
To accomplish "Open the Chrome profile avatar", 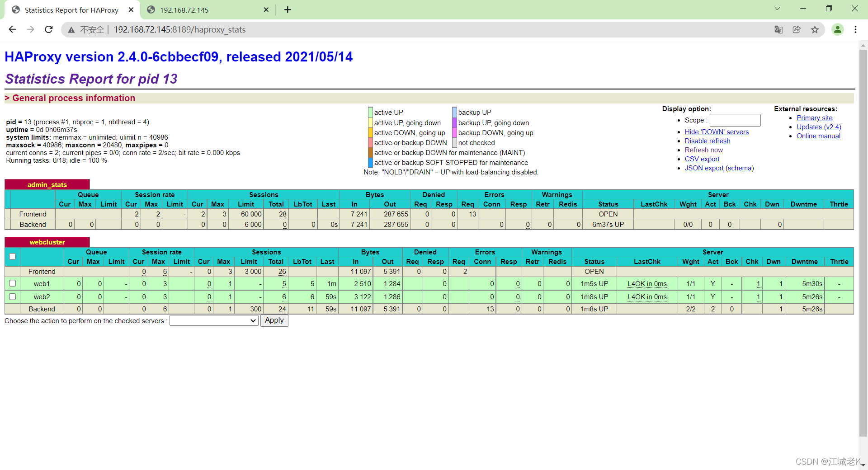I will click(x=838, y=30).
